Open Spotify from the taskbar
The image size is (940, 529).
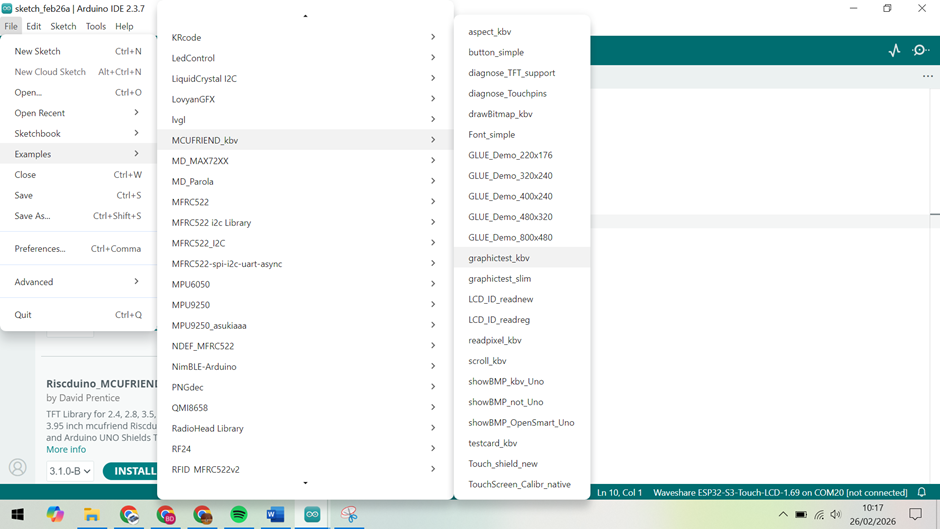[x=239, y=514]
